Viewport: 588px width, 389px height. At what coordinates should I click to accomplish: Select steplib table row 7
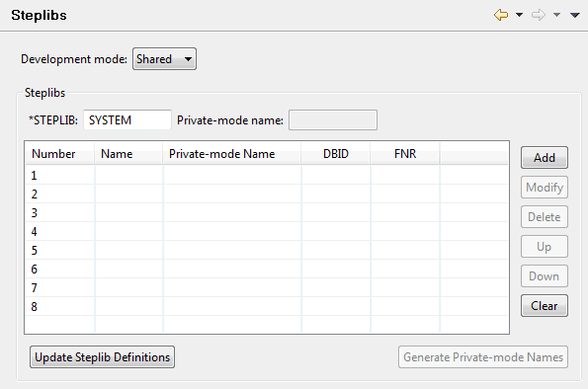(267, 287)
